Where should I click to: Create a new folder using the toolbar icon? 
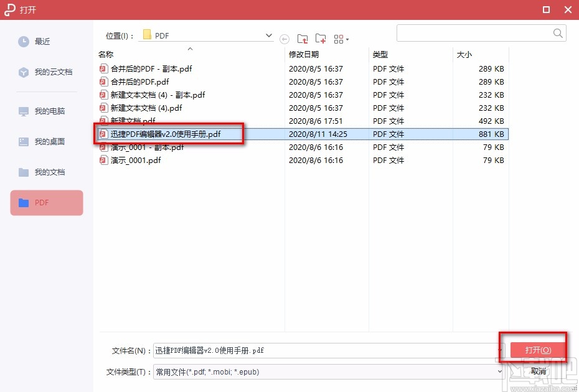click(320, 39)
